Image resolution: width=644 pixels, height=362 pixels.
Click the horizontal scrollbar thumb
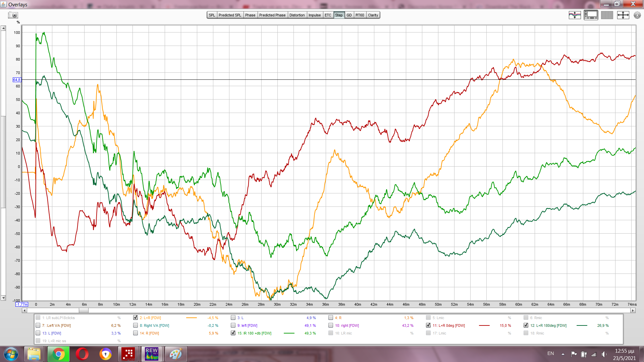tap(84, 310)
